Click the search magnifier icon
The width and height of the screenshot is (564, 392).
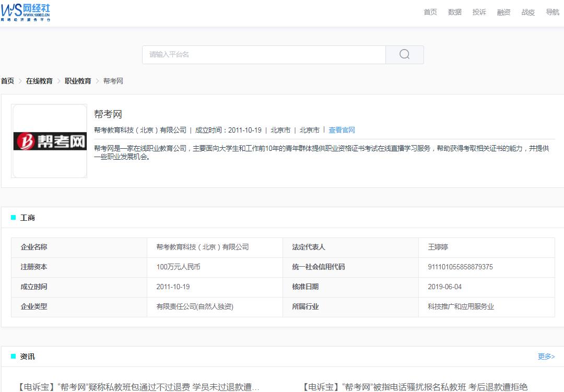[x=404, y=54]
